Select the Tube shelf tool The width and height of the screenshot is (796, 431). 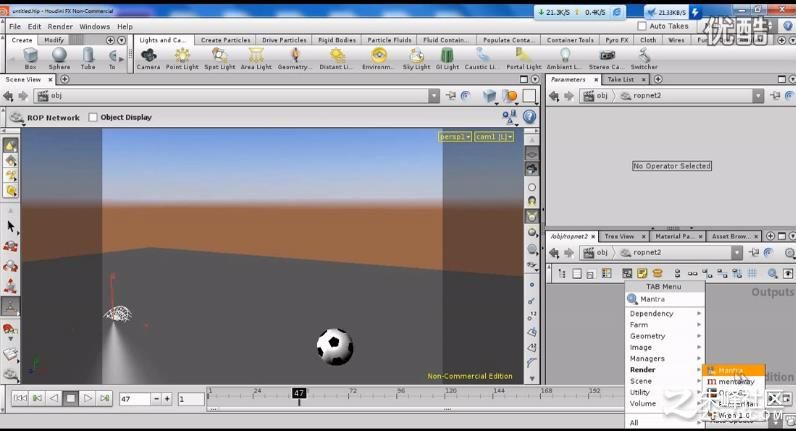tap(88, 58)
